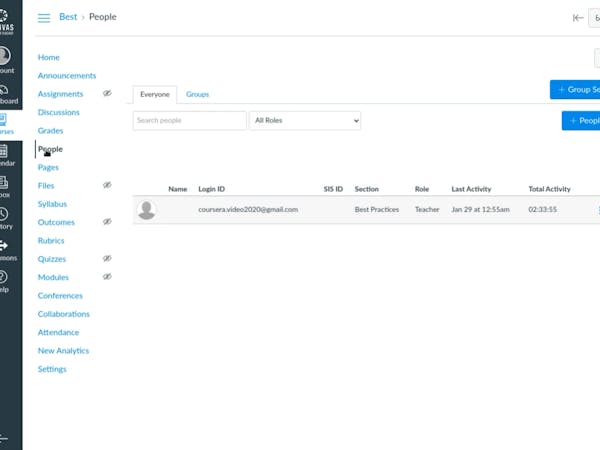Click the Best breadcrumb link

68,17
